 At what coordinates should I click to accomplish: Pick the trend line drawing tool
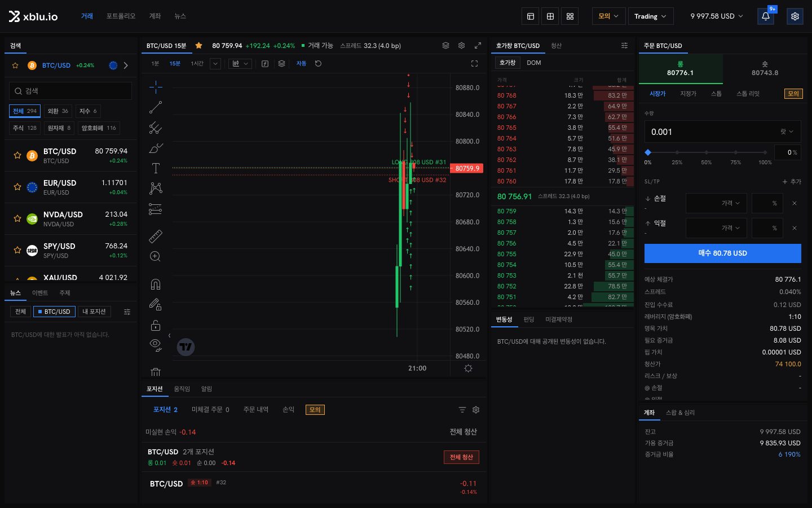156,107
